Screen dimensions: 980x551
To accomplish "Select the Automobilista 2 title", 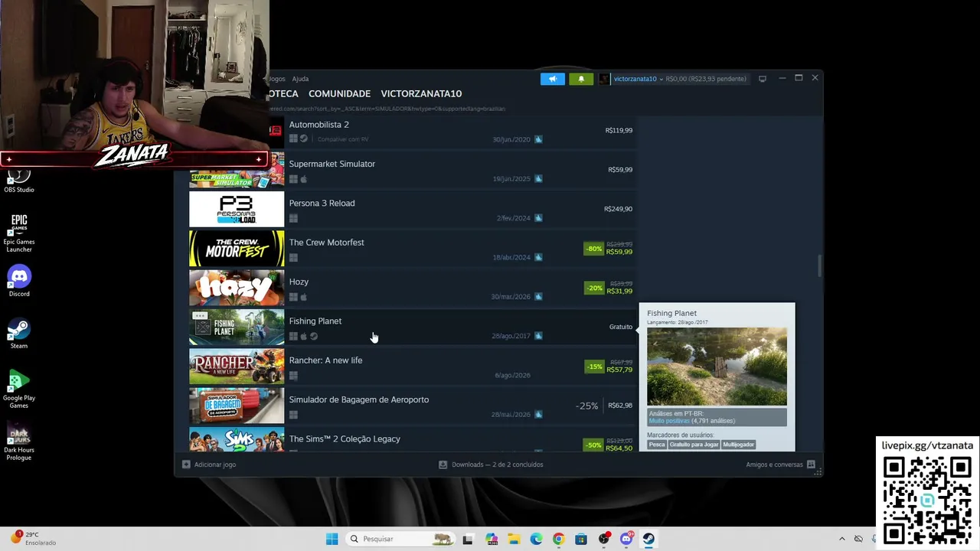I will [x=318, y=125].
